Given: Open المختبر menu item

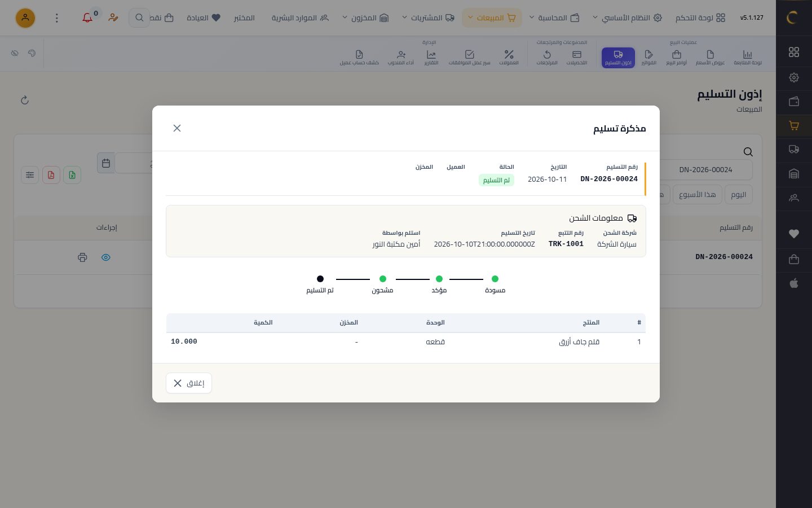Looking at the screenshot, I should coord(244,18).
